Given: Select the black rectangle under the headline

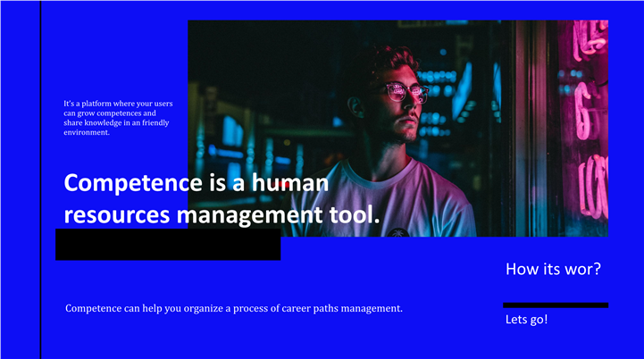Looking at the screenshot, I should pos(168,245).
